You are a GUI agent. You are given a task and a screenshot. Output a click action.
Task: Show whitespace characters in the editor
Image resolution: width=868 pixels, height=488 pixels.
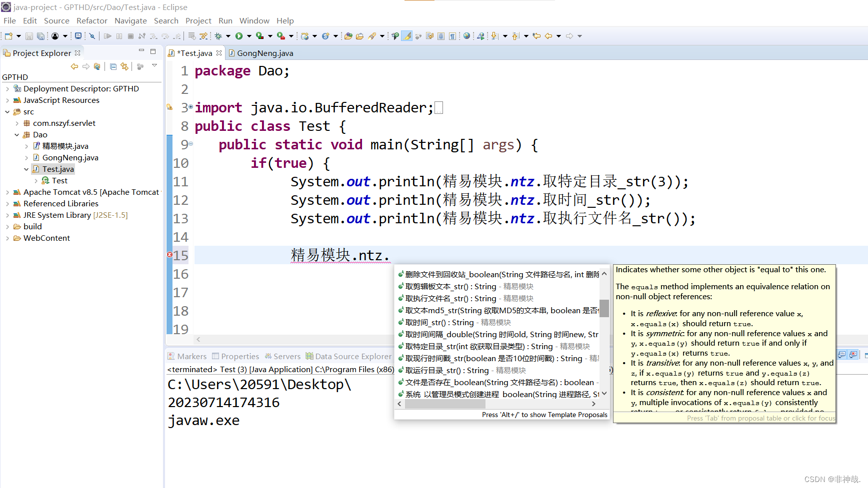[x=453, y=35]
